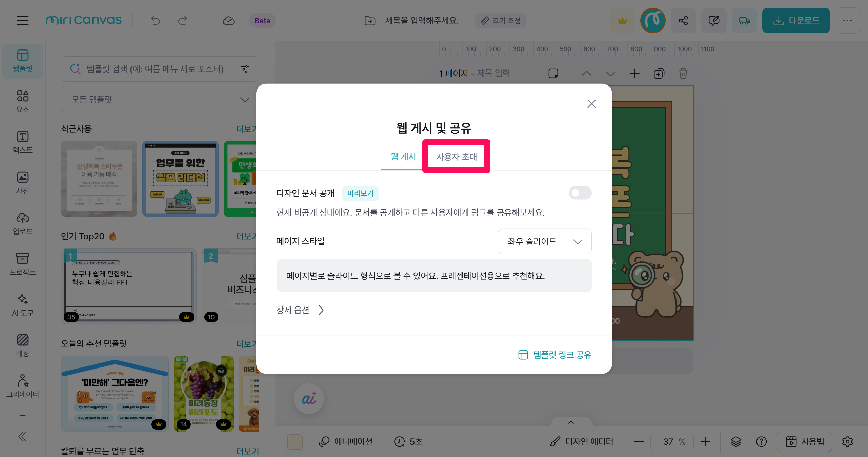Open the 프로젝트 sidebar tab
The width and height of the screenshot is (868, 457).
tap(23, 264)
